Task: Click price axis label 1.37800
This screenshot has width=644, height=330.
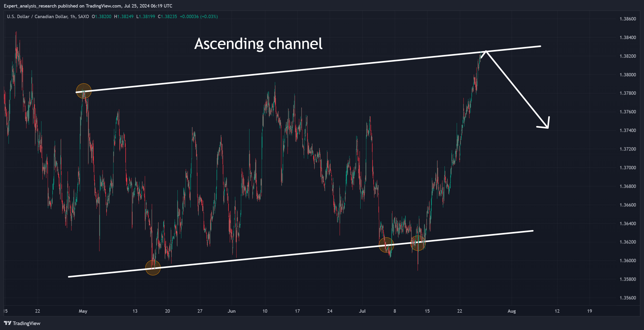Action: [628, 93]
